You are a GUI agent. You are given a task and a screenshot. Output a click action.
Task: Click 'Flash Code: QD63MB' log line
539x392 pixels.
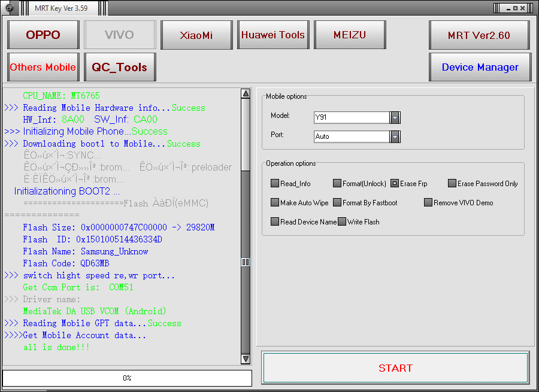coord(66,263)
